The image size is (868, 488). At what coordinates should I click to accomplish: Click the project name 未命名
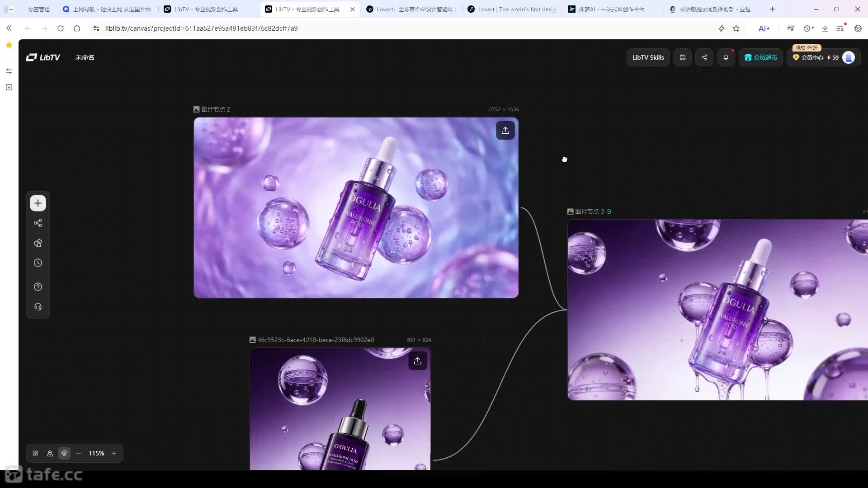point(85,57)
